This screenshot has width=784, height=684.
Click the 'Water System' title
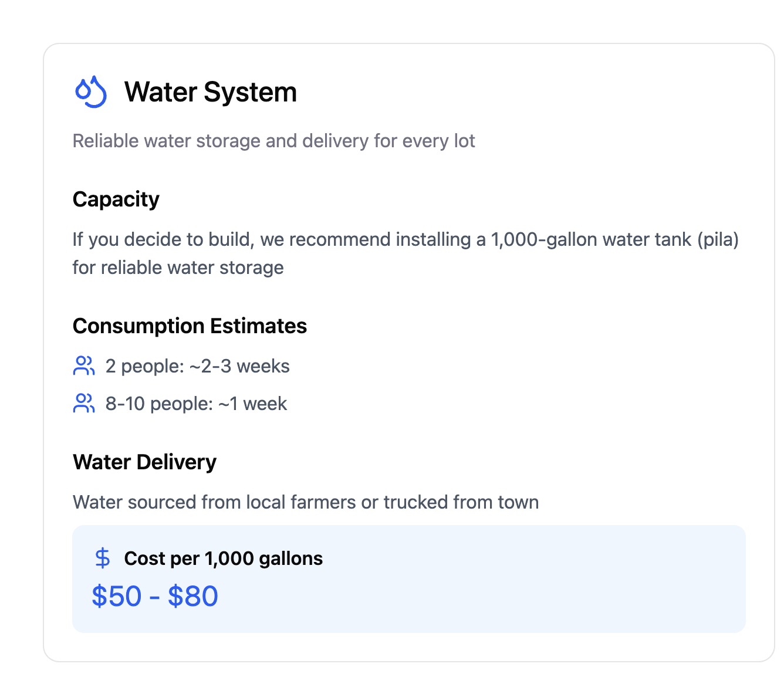tap(210, 92)
